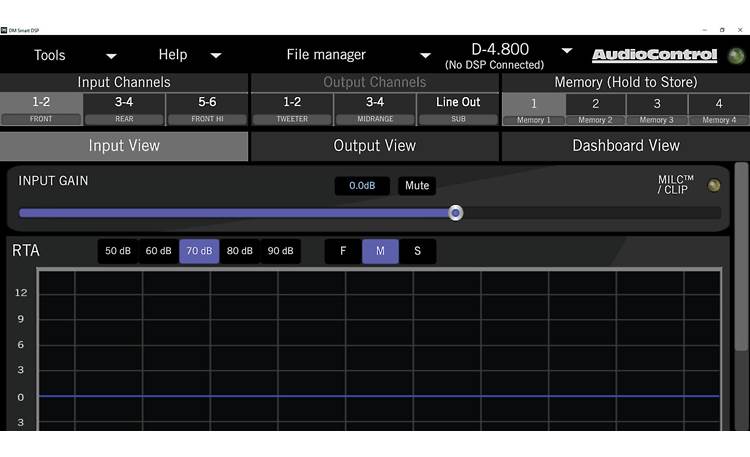The image size is (750, 457).
Task: Click the vertical scrollbar on the right
Action: click(x=741, y=260)
